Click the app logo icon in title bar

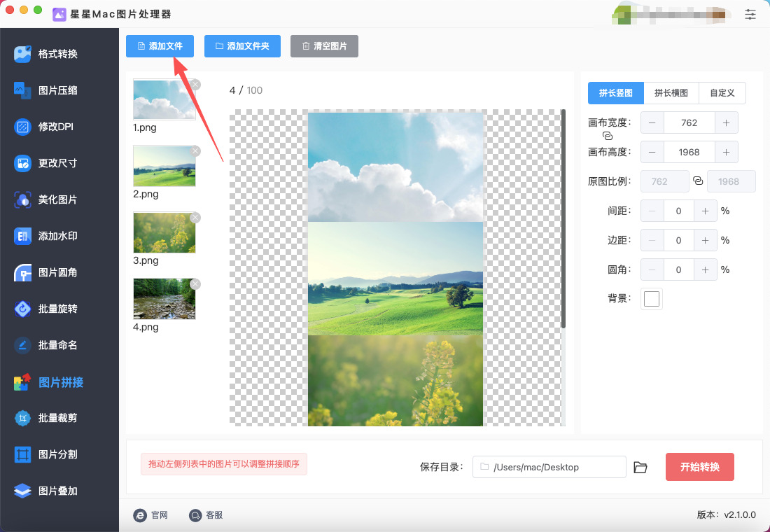pos(59,14)
